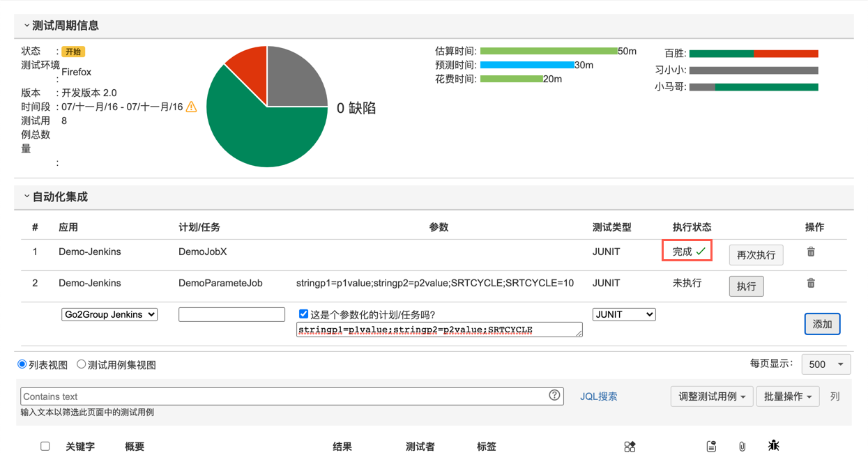The height and width of the screenshot is (455, 868).
Task: Open the 每页显示 500 page size dropdown
Action: (826, 364)
